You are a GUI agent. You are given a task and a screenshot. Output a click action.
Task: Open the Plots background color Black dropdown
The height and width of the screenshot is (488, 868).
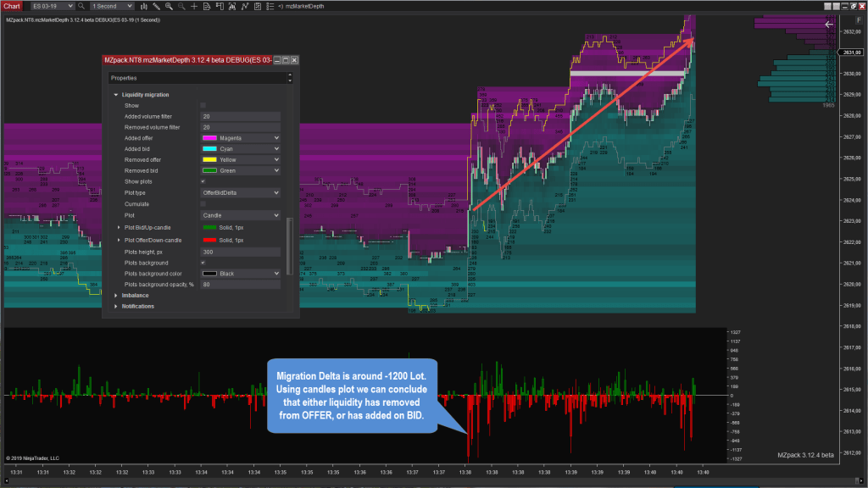click(240, 274)
